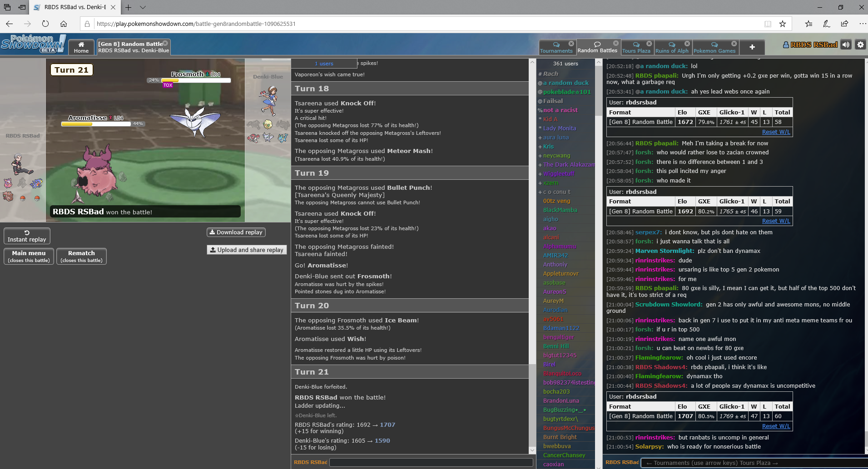The image size is (868, 469).
Task: Click Frosmoth's HP bar
Action: pos(196,80)
